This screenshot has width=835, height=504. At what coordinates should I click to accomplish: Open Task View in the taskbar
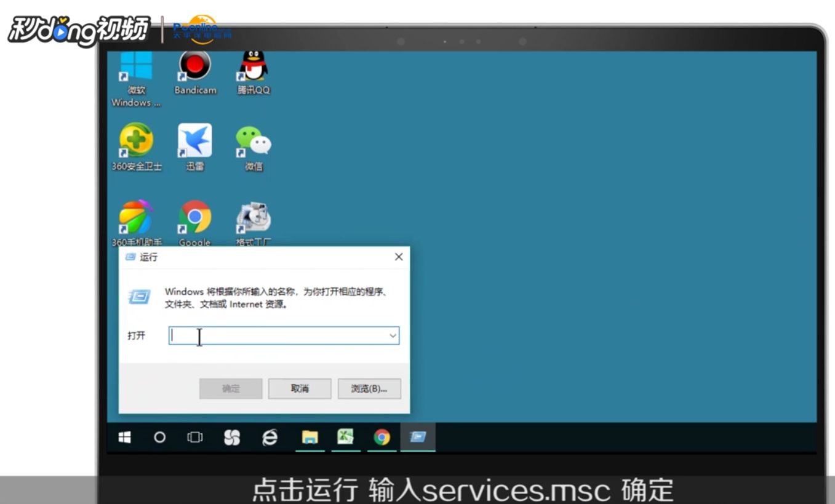[x=194, y=438]
